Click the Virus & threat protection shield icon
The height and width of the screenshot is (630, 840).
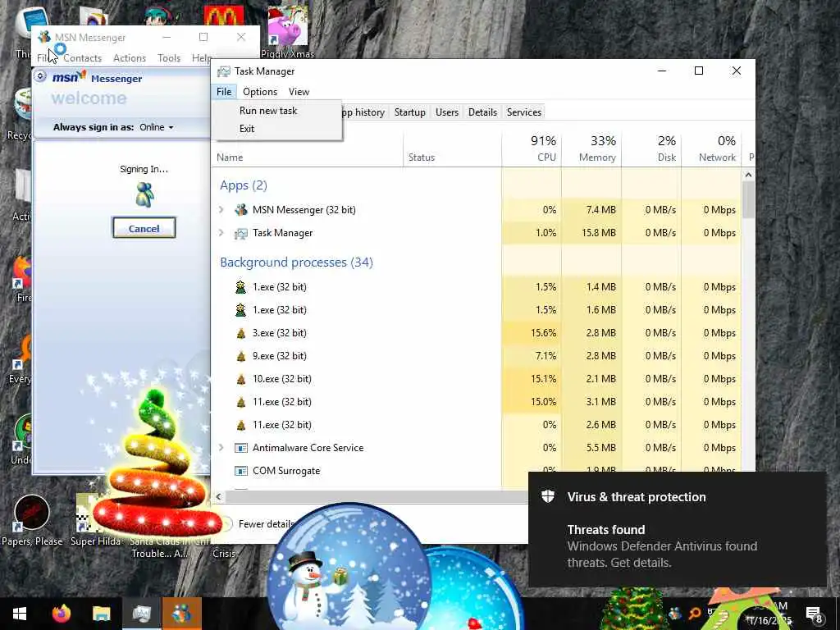click(547, 496)
